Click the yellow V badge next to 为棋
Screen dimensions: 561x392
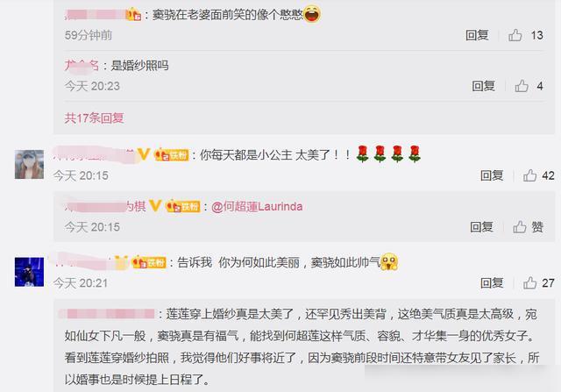[x=155, y=206]
